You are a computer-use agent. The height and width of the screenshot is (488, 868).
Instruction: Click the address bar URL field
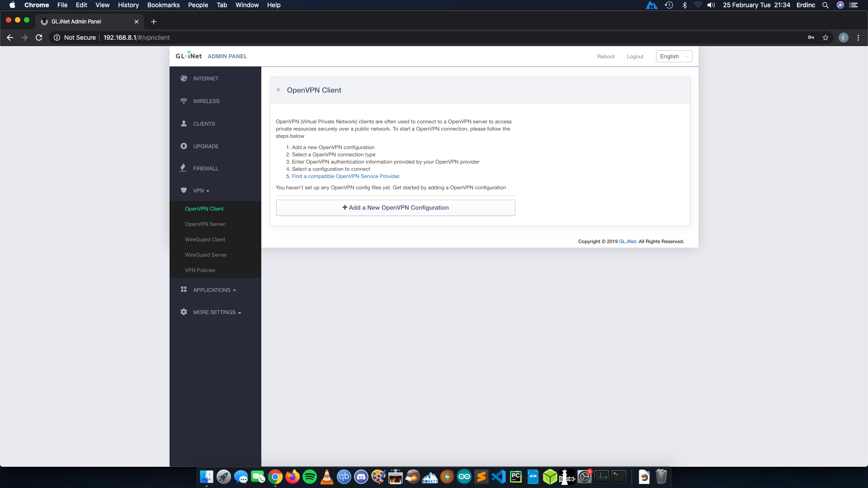click(137, 38)
